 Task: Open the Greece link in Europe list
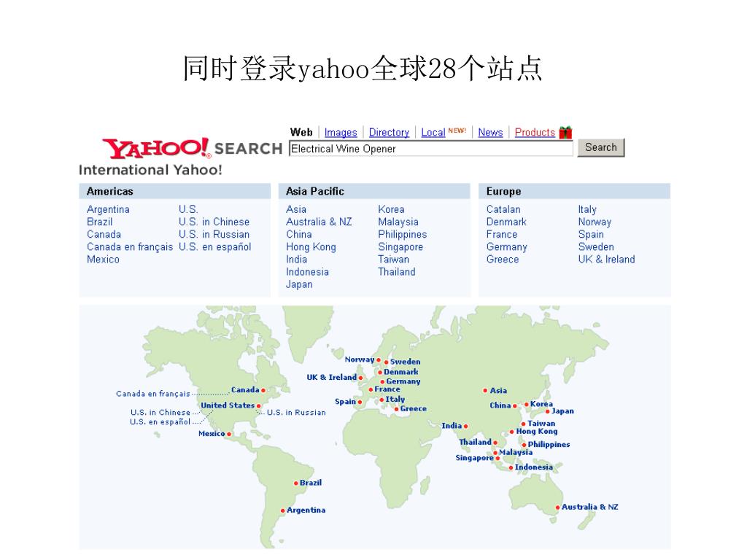[x=503, y=260]
